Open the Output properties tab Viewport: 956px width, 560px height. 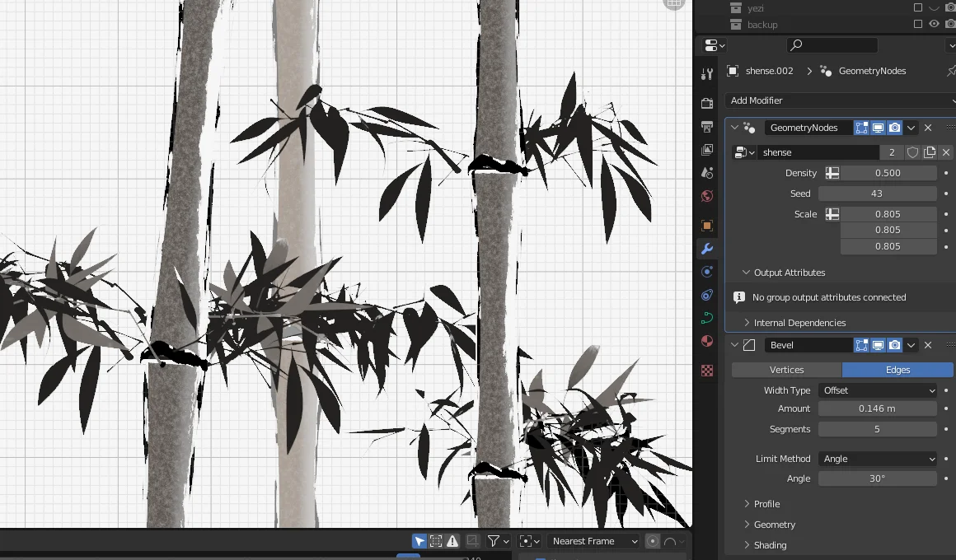coord(706,126)
